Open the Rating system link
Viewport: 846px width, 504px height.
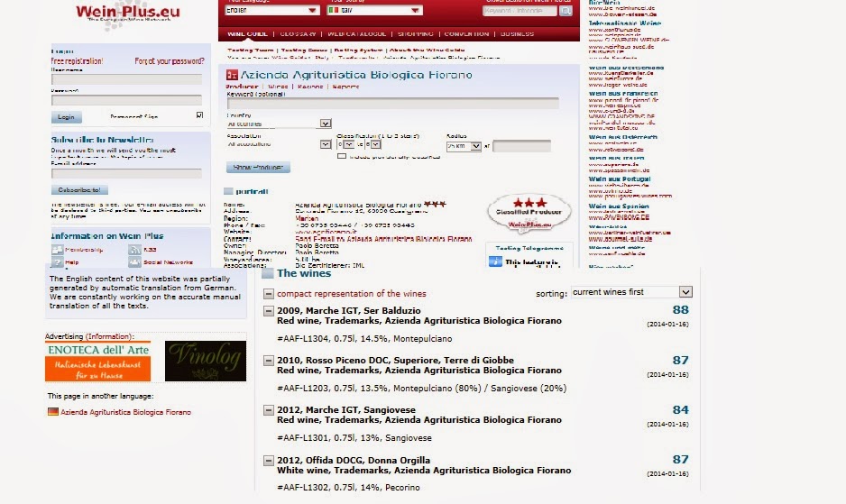(x=358, y=50)
